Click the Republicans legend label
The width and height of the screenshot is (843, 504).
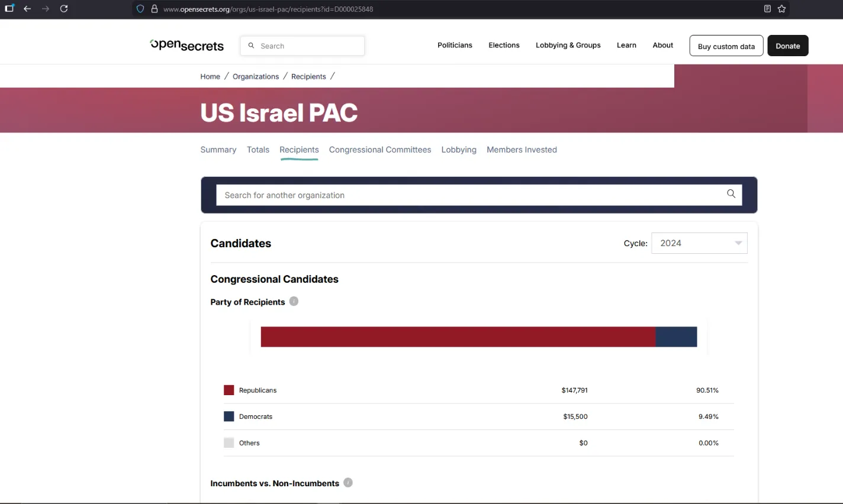[x=258, y=390]
